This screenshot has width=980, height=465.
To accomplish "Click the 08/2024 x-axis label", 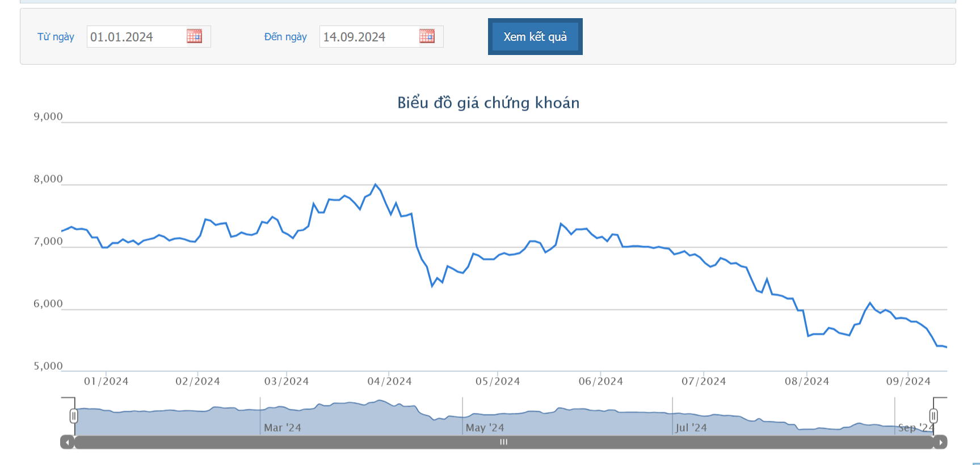I will coord(807,382).
